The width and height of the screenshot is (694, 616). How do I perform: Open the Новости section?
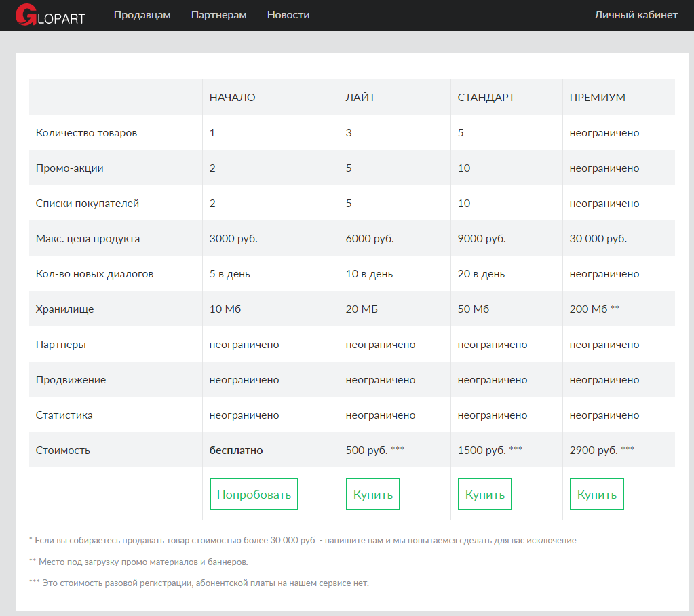click(288, 15)
